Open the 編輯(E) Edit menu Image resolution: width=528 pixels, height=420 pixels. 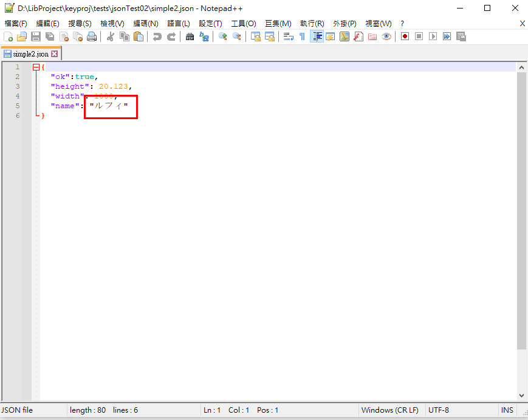47,24
